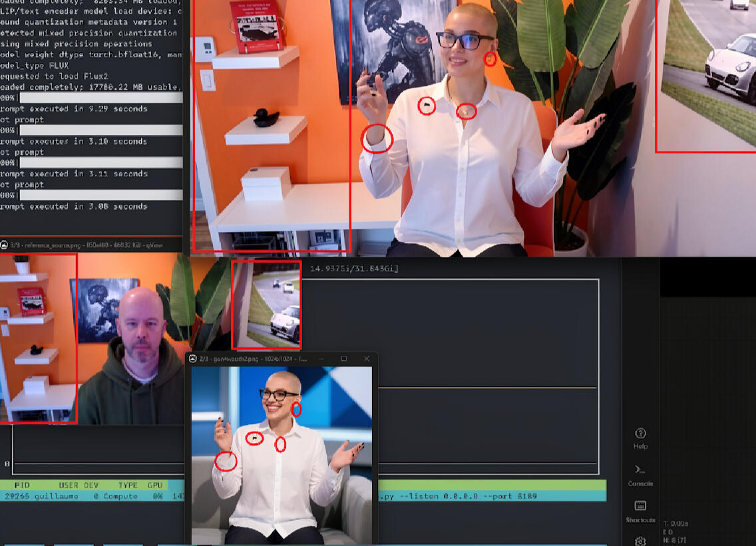The image size is (756, 546).
Task: Open the settings gear in the sidebar
Action: click(x=640, y=541)
